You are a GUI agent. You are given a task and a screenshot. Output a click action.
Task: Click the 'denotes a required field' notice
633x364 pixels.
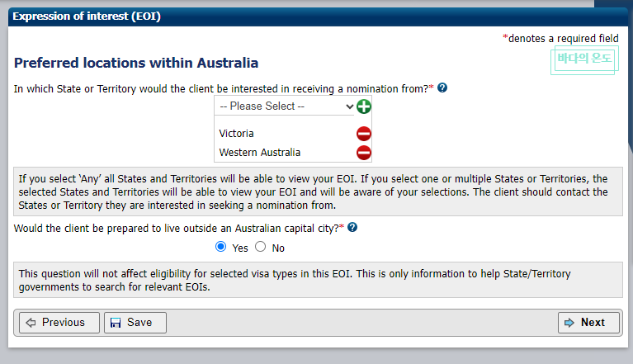point(561,38)
